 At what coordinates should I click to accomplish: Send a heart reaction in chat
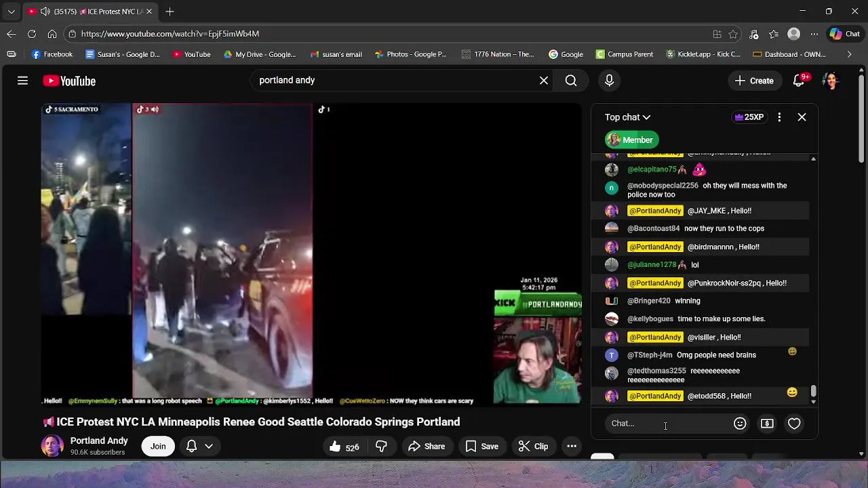pos(794,424)
